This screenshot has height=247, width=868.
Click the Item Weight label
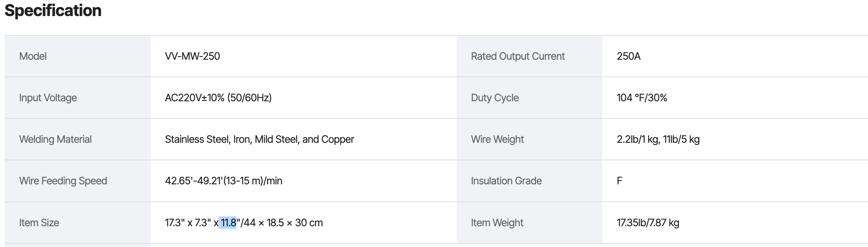point(497,223)
